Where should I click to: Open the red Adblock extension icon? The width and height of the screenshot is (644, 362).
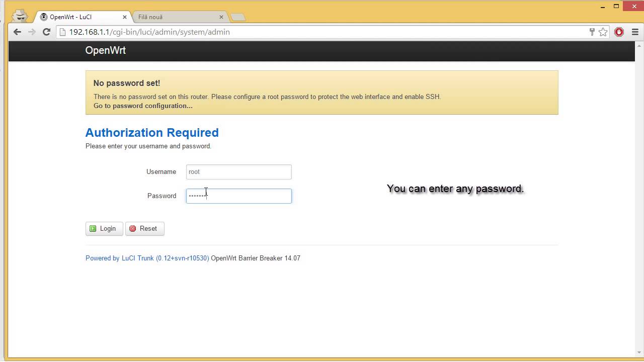coord(619,32)
